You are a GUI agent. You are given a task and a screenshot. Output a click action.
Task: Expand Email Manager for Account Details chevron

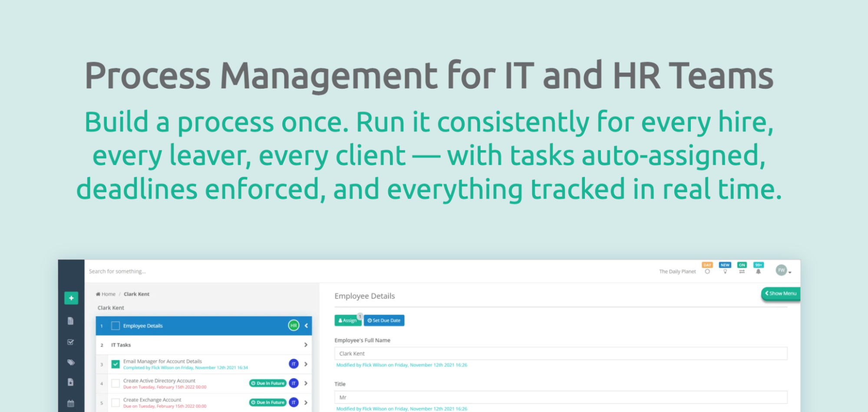pos(306,364)
